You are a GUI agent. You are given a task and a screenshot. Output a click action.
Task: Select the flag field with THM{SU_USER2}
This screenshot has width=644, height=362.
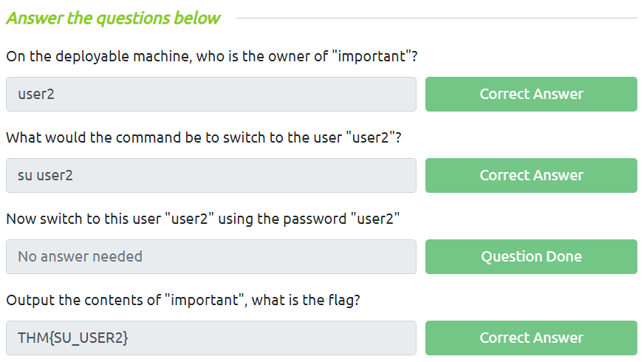tap(210, 338)
